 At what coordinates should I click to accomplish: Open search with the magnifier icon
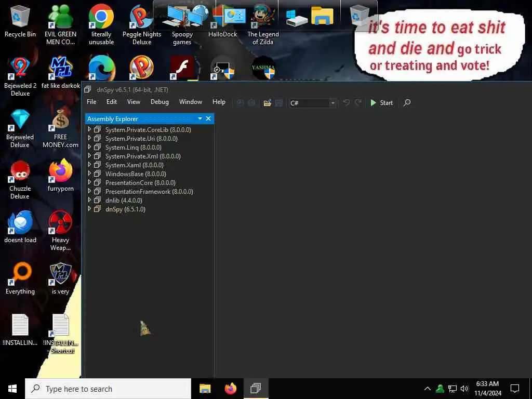[407, 102]
